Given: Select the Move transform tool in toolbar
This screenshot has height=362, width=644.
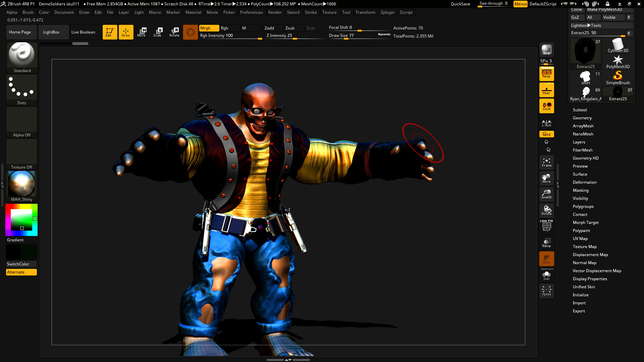Looking at the screenshot, I should click(142, 32).
